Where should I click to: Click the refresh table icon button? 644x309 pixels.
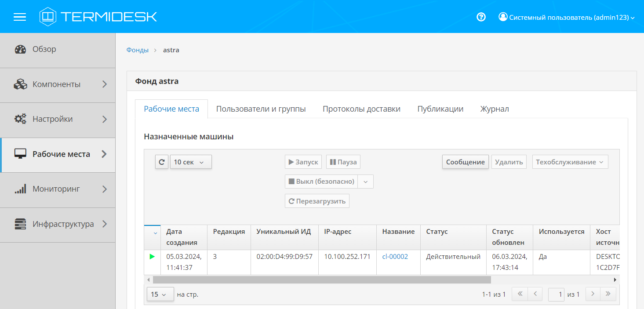(162, 162)
